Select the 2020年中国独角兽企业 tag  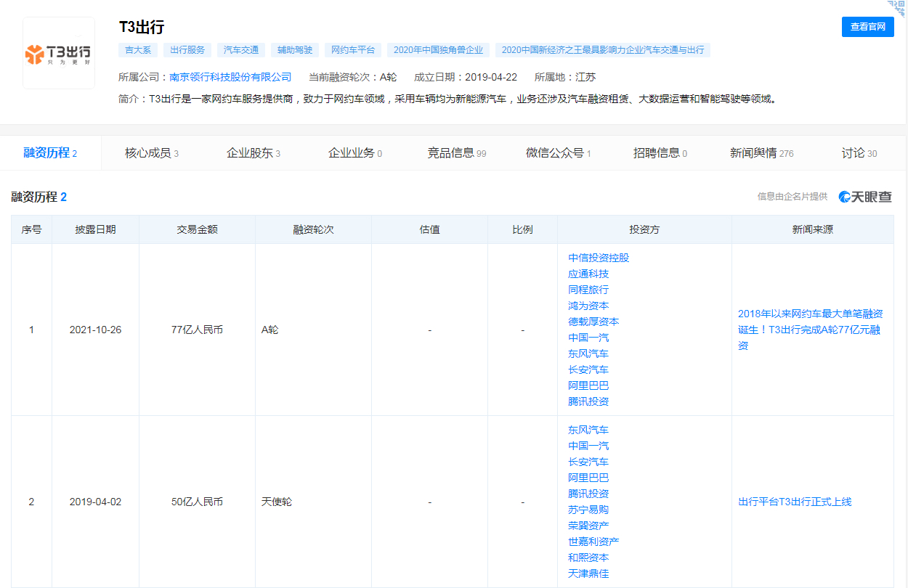coord(439,50)
